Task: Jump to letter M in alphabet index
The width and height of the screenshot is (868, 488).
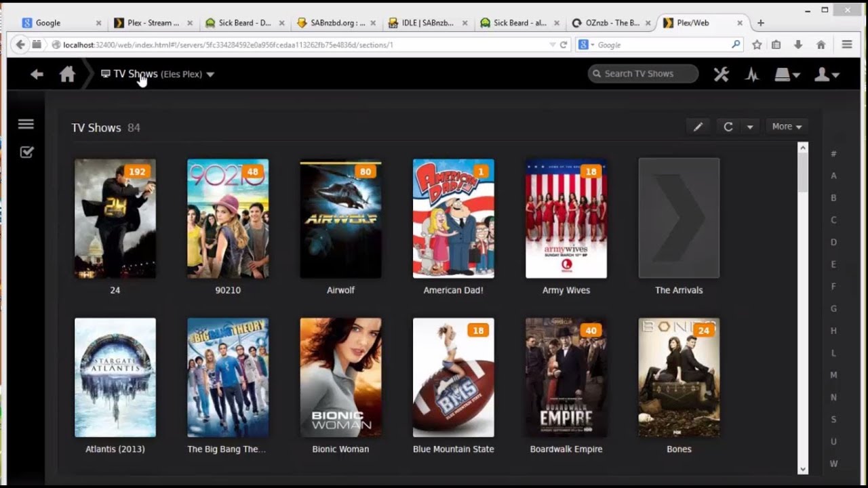Action: tap(834, 375)
